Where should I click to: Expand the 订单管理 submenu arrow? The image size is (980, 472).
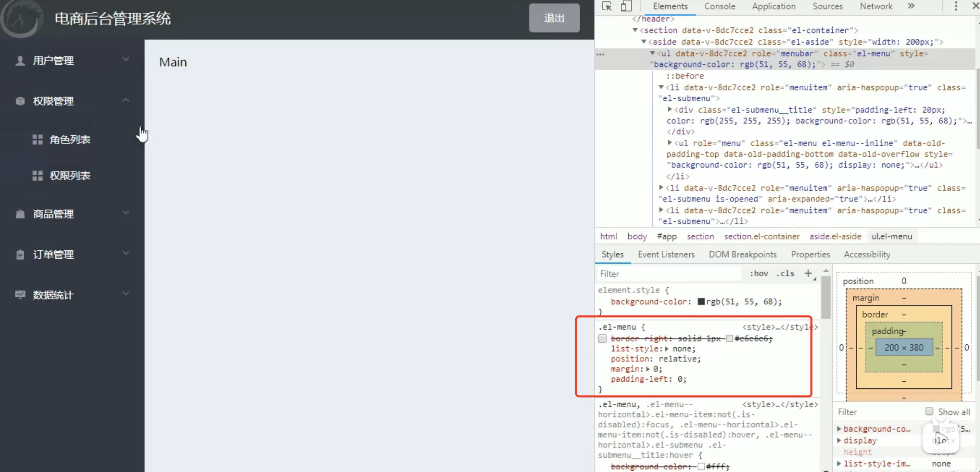coord(126,253)
